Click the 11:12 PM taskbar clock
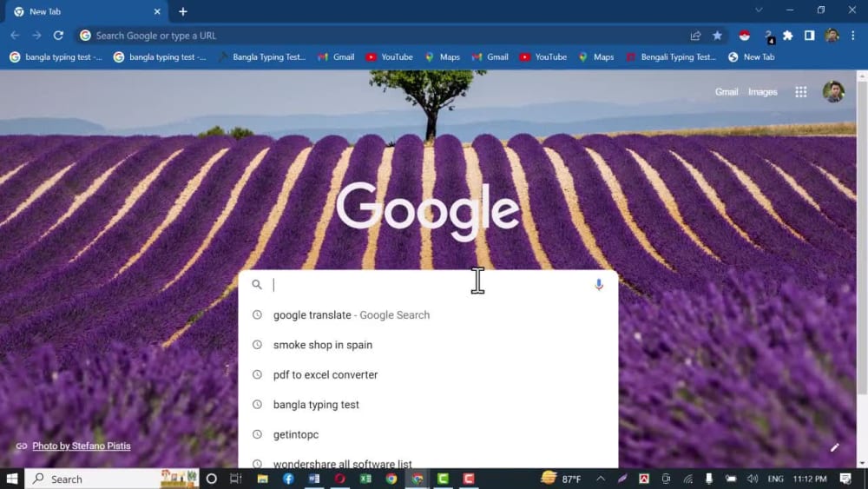The image size is (868, 489). 810,479
